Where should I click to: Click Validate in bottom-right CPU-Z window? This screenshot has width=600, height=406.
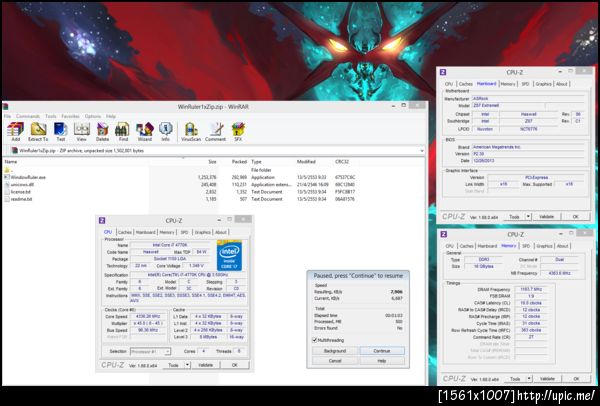pos(547,379)
